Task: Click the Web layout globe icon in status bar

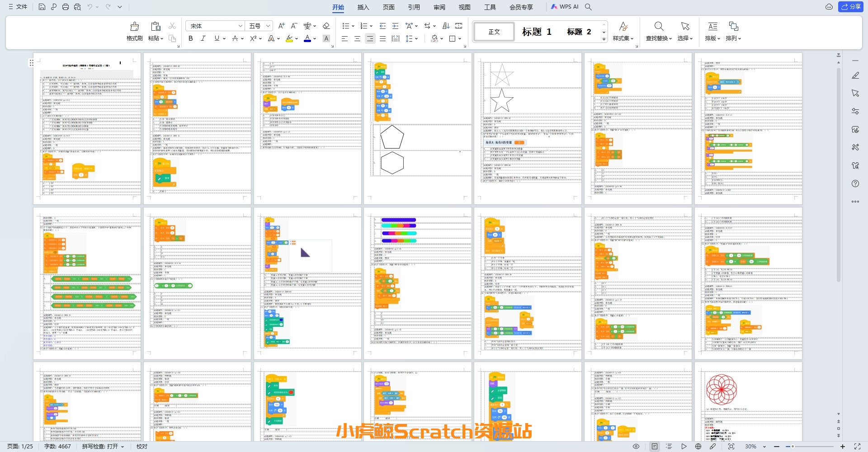Action: pos(698,446)
